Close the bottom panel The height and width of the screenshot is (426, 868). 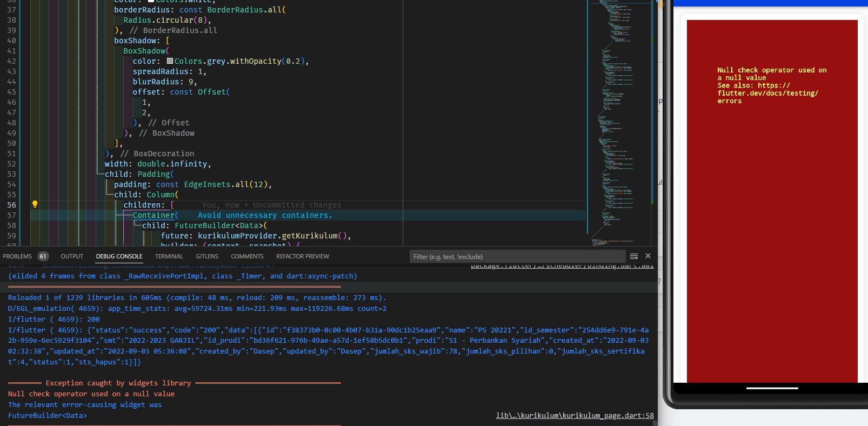coord(648,256)
